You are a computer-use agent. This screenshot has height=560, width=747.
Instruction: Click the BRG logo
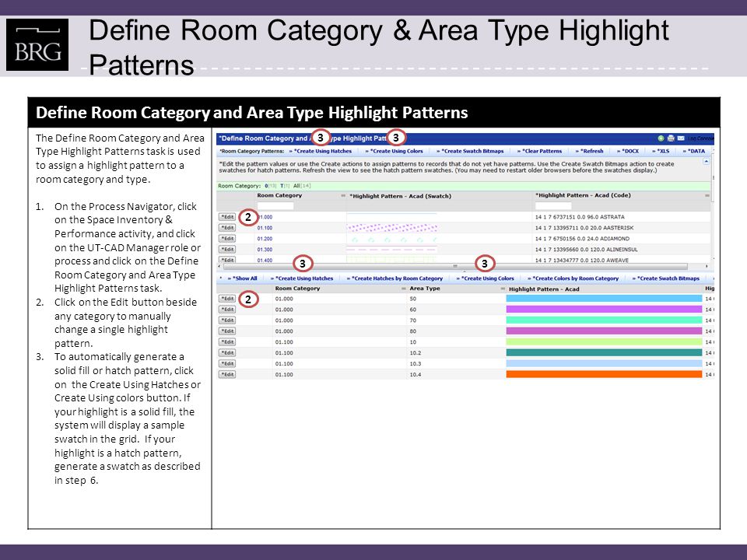[x=37, y=45]
